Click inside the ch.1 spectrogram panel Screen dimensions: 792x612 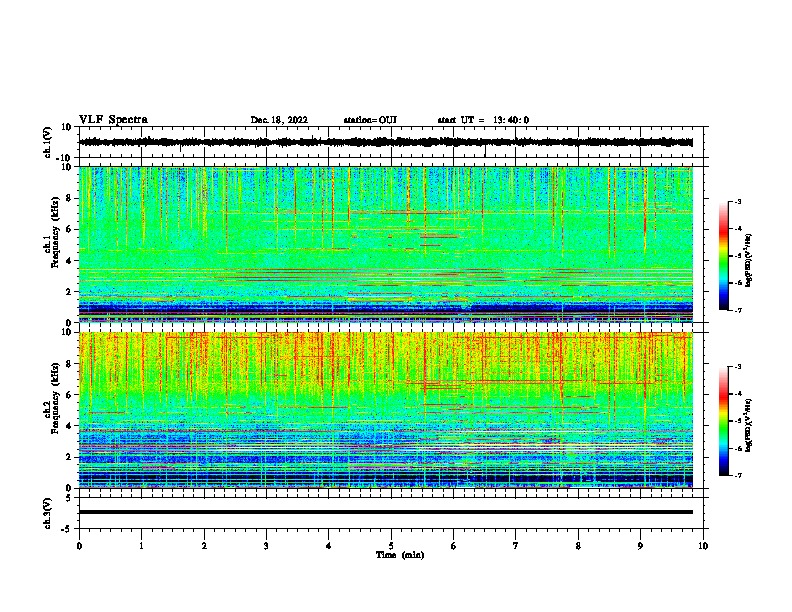pyautogui.click(x=386, y=244)
